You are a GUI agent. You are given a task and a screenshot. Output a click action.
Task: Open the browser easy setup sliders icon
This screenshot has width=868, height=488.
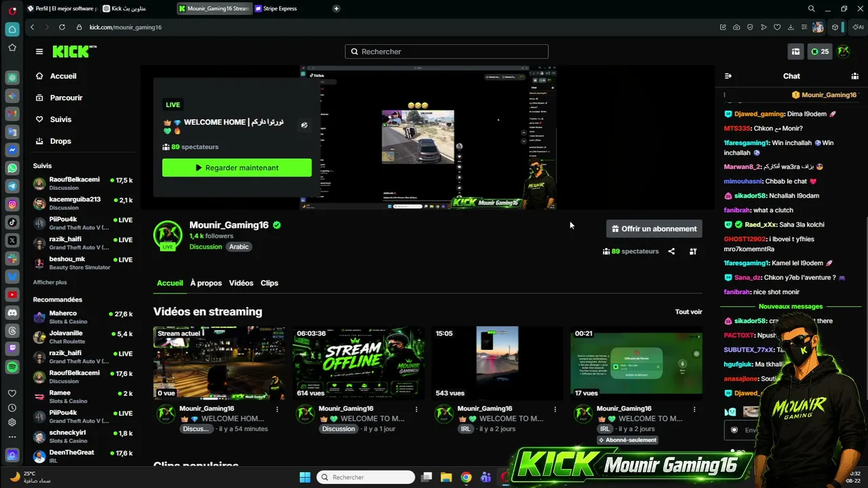[804, 27]
